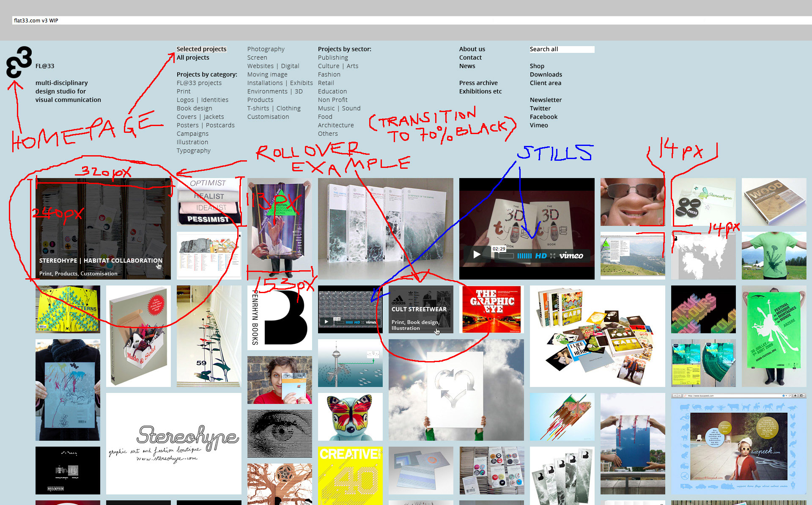Viewport: 812px width, 505px height.
Task: Click the Vimeo logo on the 3D book video
Action: pyautogui.click(x=571, y=256)
